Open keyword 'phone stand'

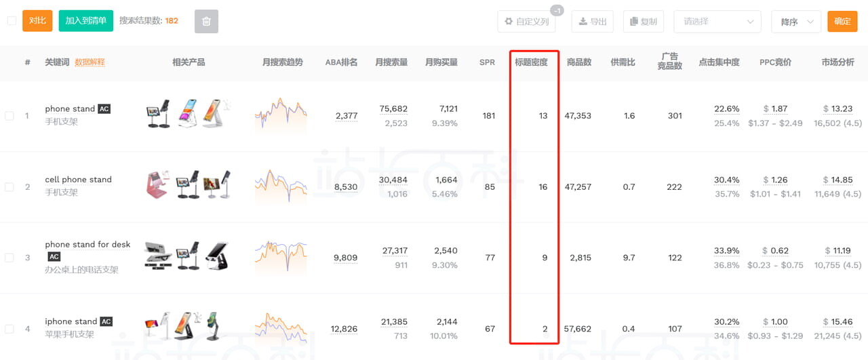tap(70, 108)
